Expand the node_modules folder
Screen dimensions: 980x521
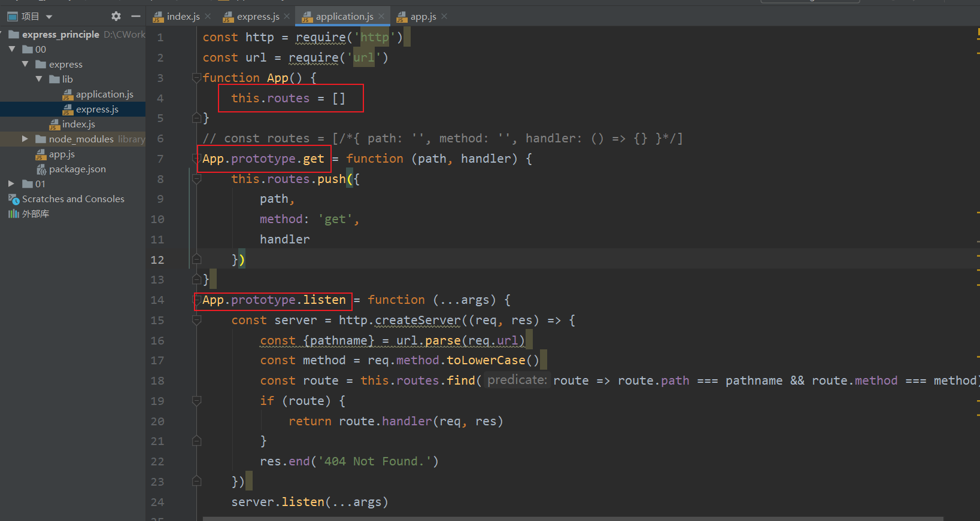(x=25, y=139)
